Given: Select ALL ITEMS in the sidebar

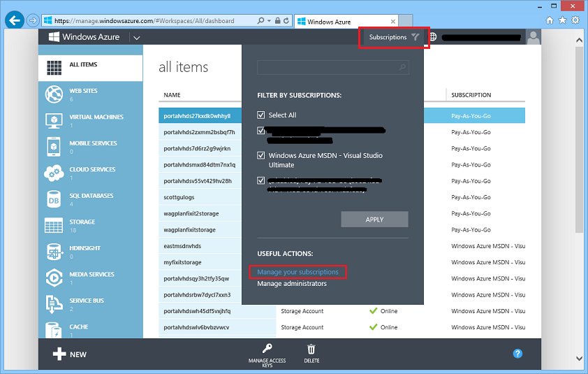Looking at the screenshot, I should point(90,68).
